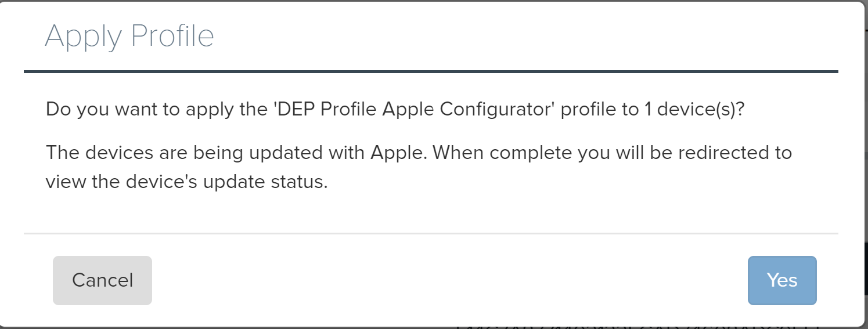Confirm applying the profile with Yes
Viewport: 868px width, 329px height.
point(781,280)
